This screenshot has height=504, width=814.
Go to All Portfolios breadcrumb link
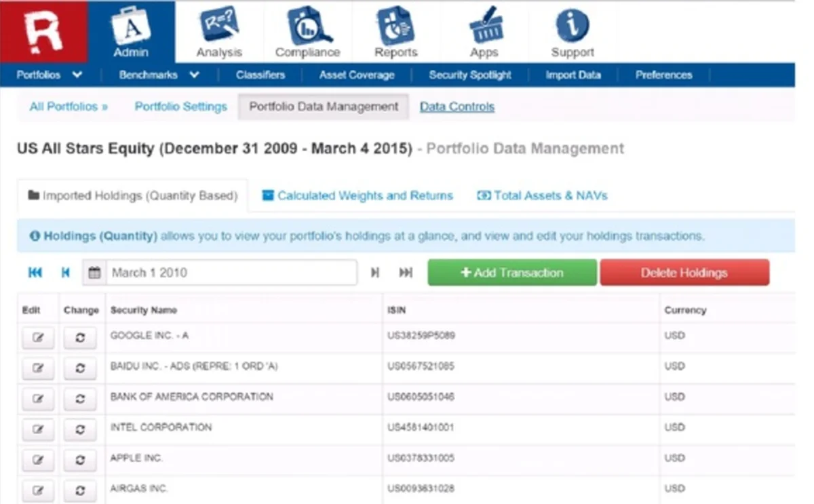69,106
